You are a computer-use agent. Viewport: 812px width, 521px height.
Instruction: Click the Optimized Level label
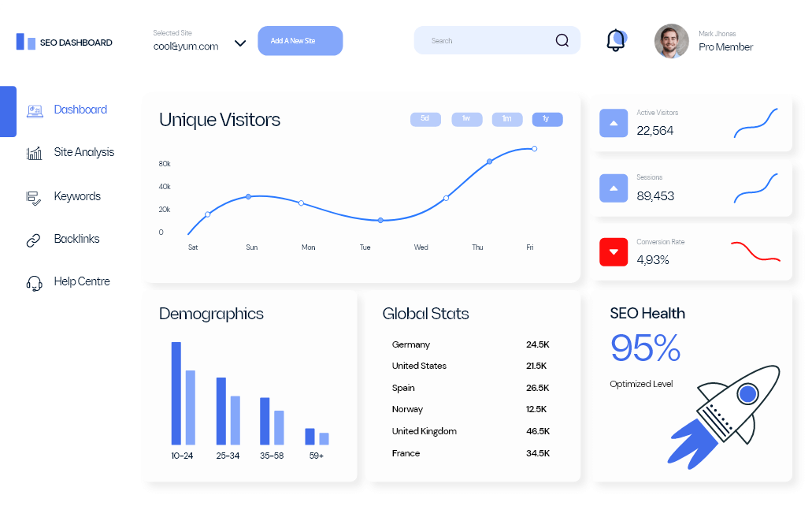click(x=641, y=384)
